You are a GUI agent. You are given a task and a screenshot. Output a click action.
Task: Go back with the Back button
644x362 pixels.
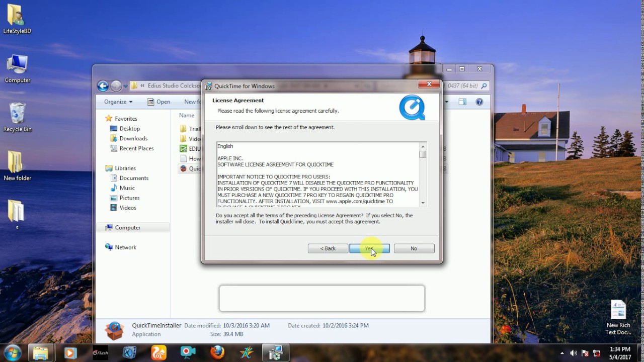328,248
